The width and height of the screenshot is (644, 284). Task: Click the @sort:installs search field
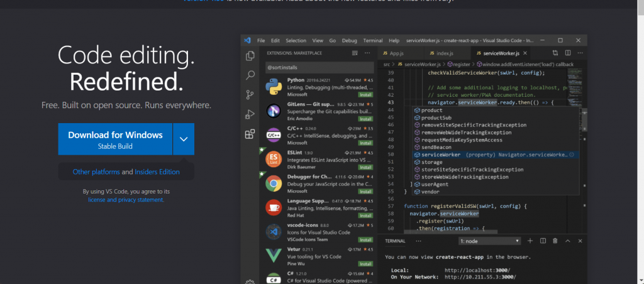pyautogui.click(x=319, y=67)
